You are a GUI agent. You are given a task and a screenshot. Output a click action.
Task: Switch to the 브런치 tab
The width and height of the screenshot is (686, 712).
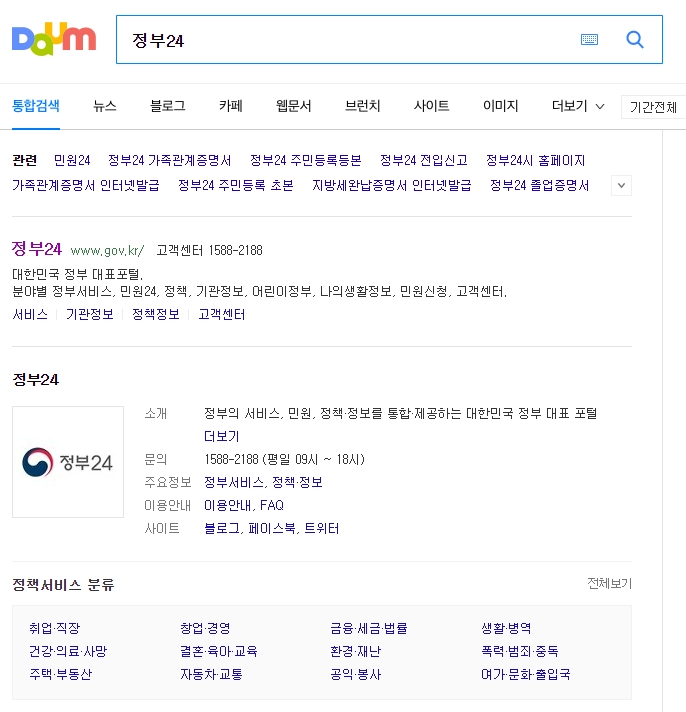click(362, 106)
